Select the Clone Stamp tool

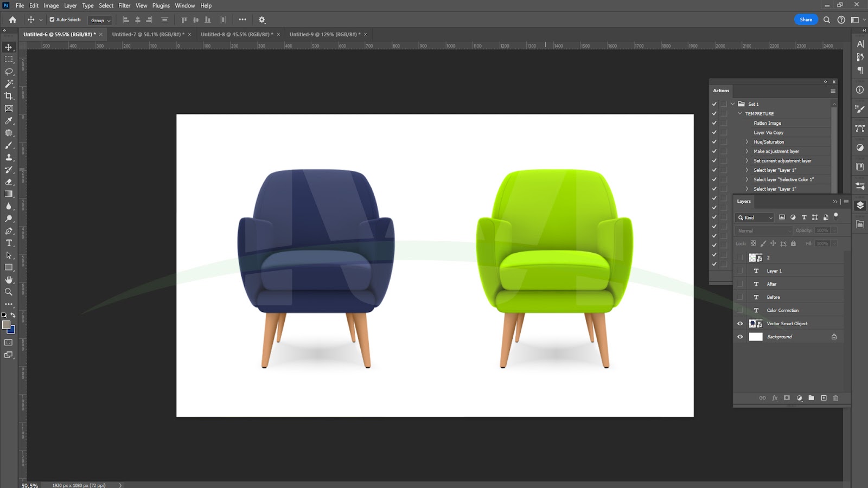click(9, 157)
